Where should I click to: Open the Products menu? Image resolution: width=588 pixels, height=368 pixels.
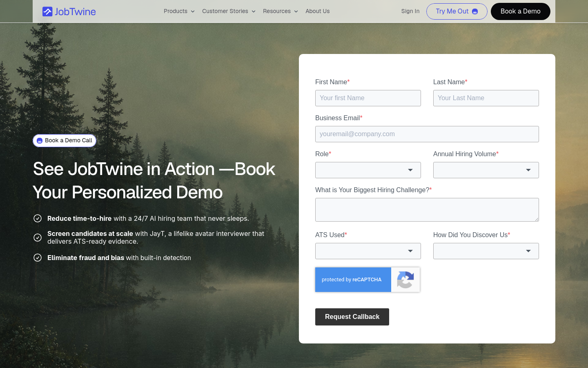179,11
